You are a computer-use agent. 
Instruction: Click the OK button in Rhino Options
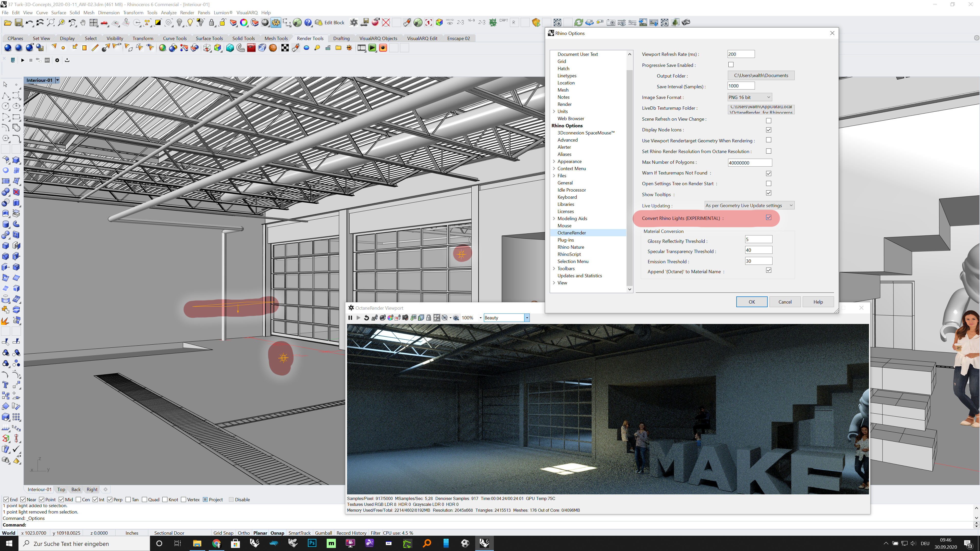pyautogui.click(x=751, y=302)
